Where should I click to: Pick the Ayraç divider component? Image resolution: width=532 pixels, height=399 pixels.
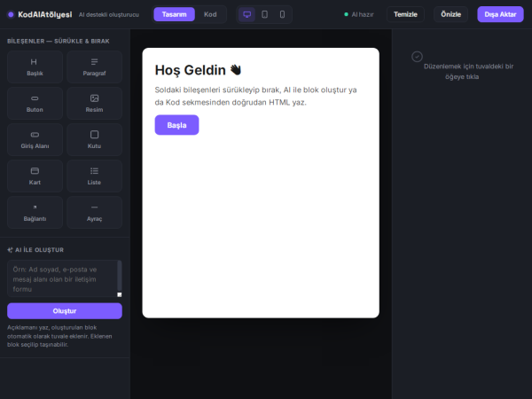(94, 212)
